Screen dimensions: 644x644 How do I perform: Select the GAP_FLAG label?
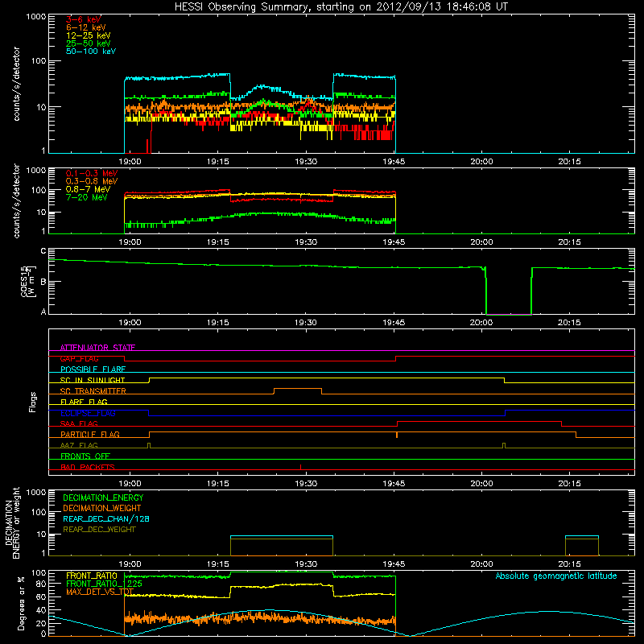[79, 358]
